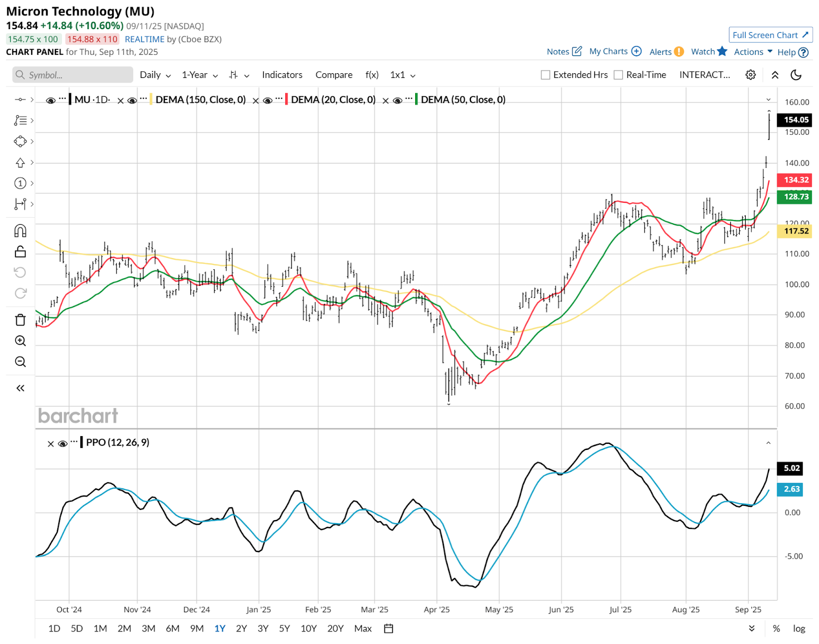This screenshot has height=644, width=819.
Task: Select the Max time range
Action: tap(363, 629)
